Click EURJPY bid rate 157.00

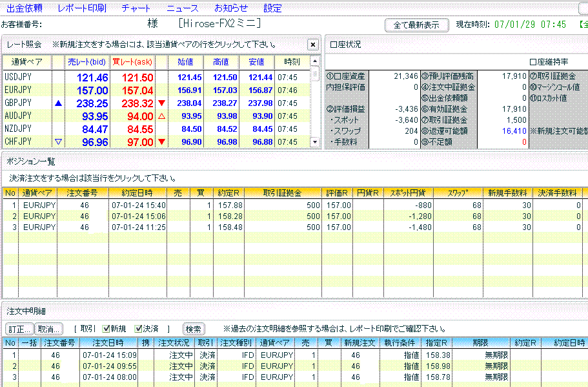tap(92, 90)
